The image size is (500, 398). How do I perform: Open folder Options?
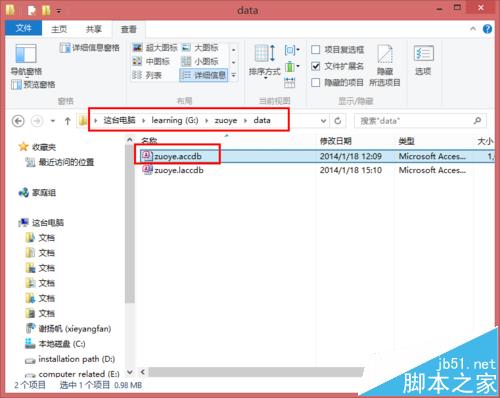tap(423, 60)
